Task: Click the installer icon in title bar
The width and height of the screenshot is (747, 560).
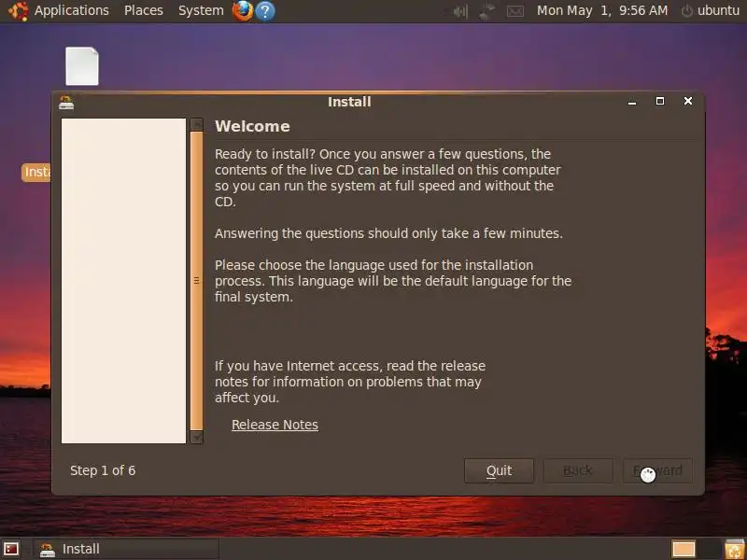Action: [x=66, y=102]
